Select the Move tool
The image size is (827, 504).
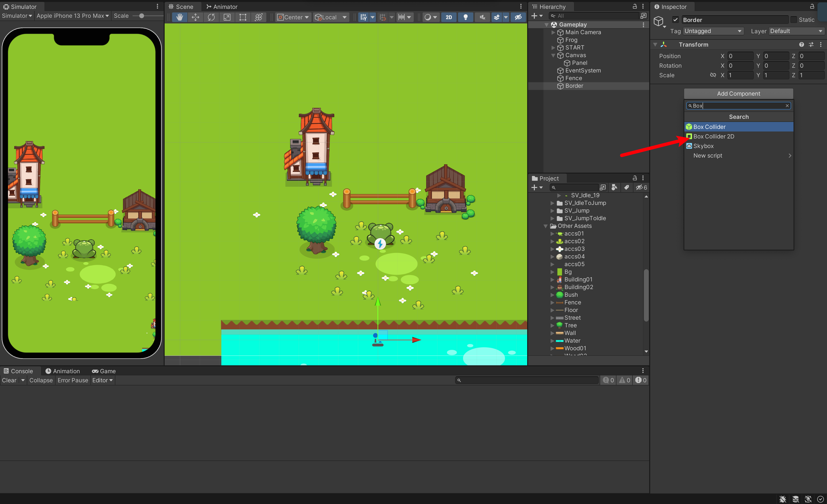click(x=195, y=17)
